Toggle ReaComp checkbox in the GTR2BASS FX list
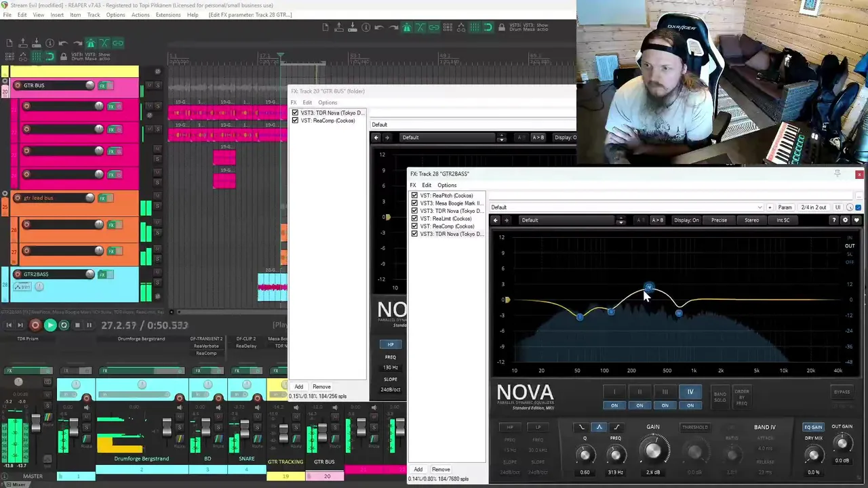Viewport: 868px width, 488px height. [414, 226]
